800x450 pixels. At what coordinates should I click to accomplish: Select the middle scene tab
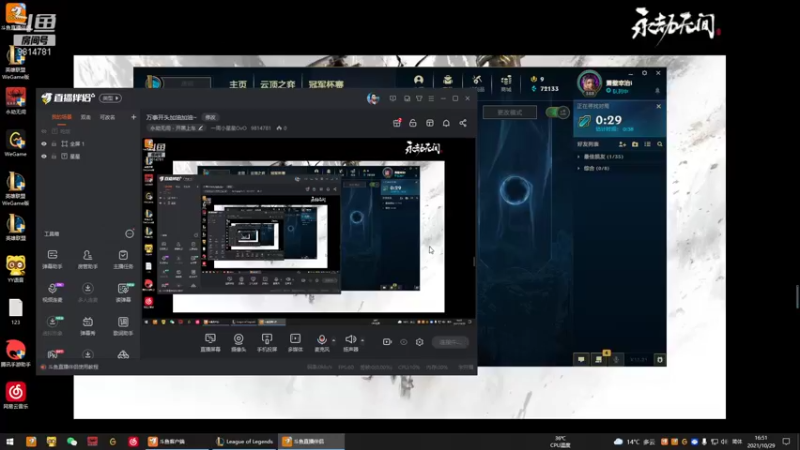[x=85, y=117]
